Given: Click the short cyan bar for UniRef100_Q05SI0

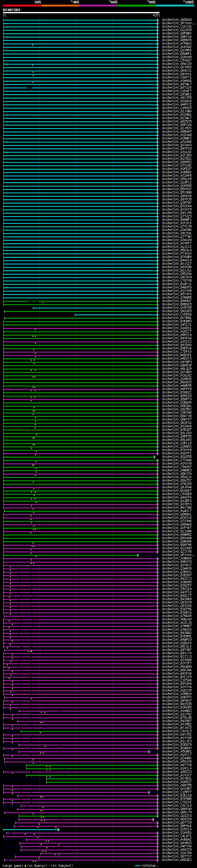Looking at the screenshot, I should click(x=32, y=830).
